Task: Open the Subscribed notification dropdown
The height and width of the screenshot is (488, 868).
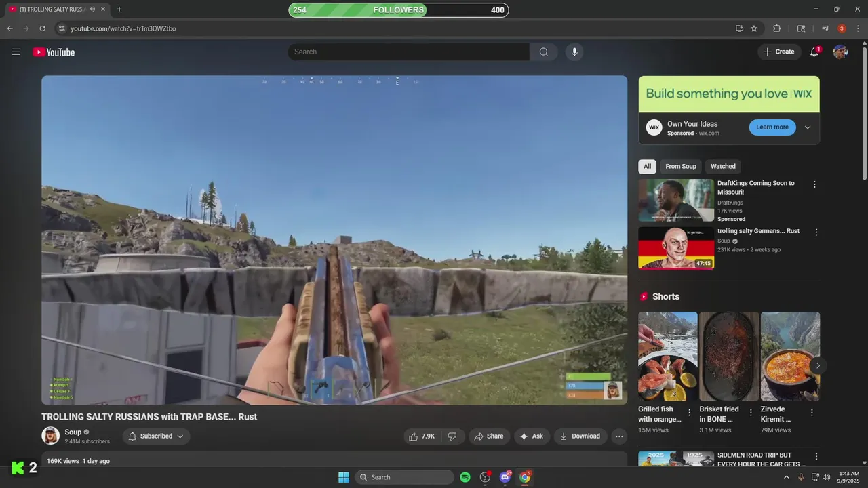Action: (x=156, y=436)
